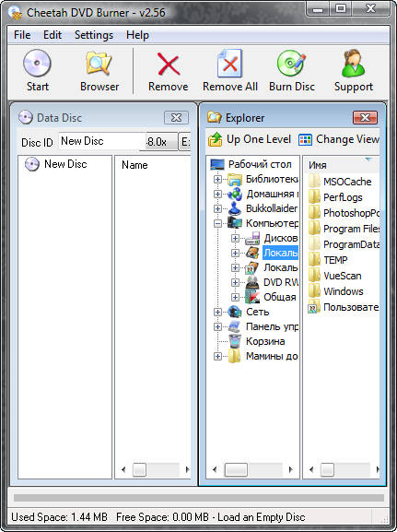Expand the Общая drive node
Screen dimensions: 397x532
235,297
